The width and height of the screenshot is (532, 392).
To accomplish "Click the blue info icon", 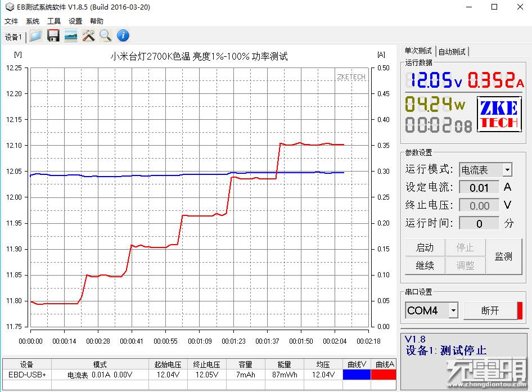I will (123, 35).
